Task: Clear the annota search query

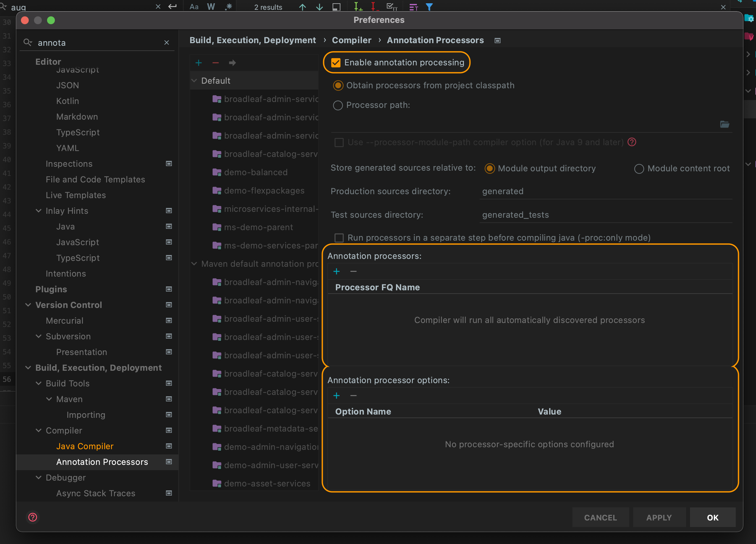Action: [x=167, y=43]
